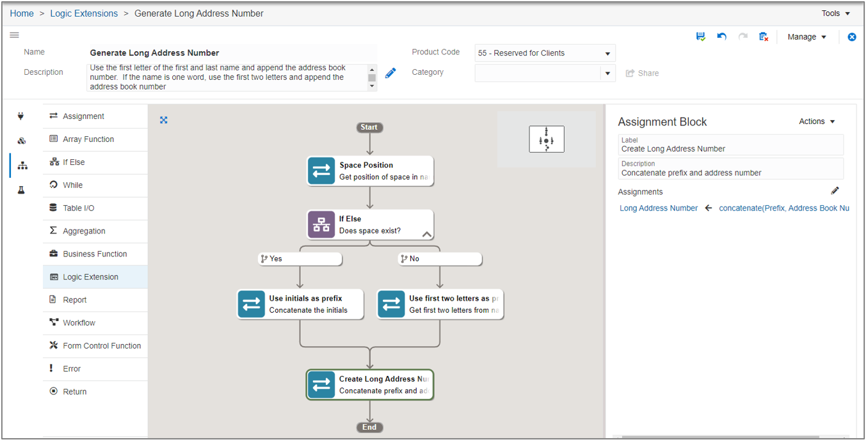Click the purple If Else block icon
Viewport: 868px width, 440px height.
tap(321, 225)
